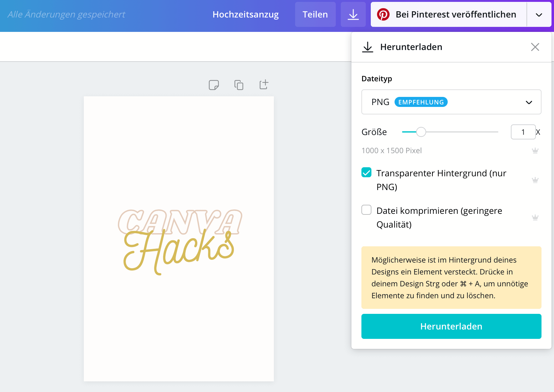Open the Dateityp PNG dropdown
Screen dimensions: 554x392
[x=451, y=102]
